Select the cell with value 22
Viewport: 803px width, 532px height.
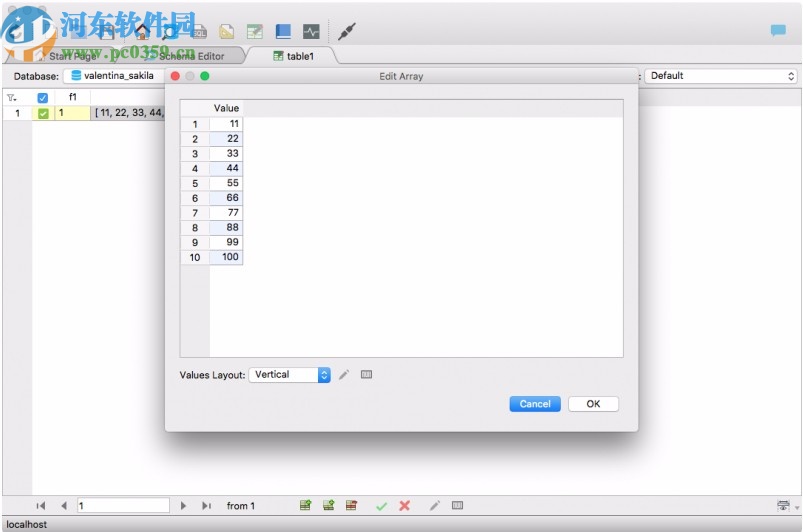click(226, 139)
